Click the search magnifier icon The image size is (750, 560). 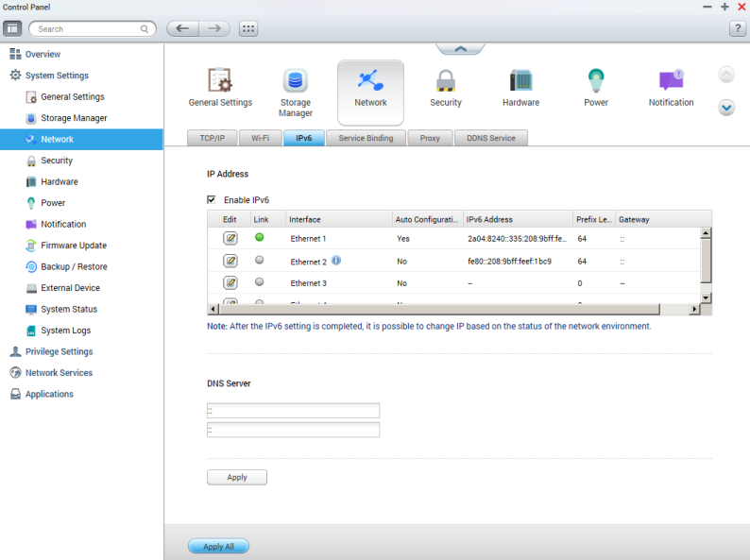pyautogui.click(x=144, y=29)
